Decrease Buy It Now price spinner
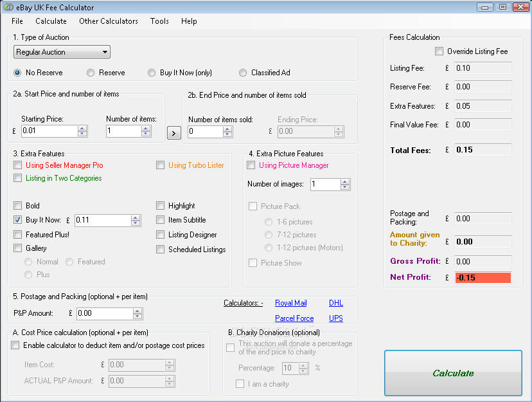 pos(136,223)
